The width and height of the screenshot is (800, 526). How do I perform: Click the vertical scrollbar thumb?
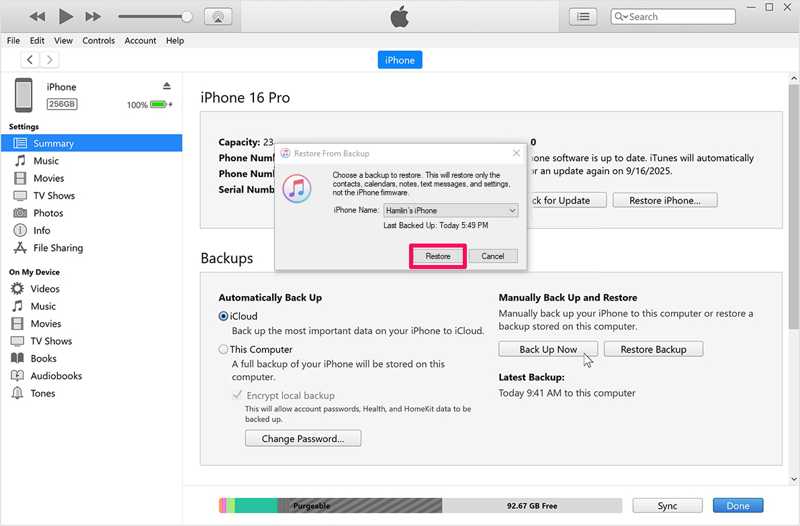(793, 207)
